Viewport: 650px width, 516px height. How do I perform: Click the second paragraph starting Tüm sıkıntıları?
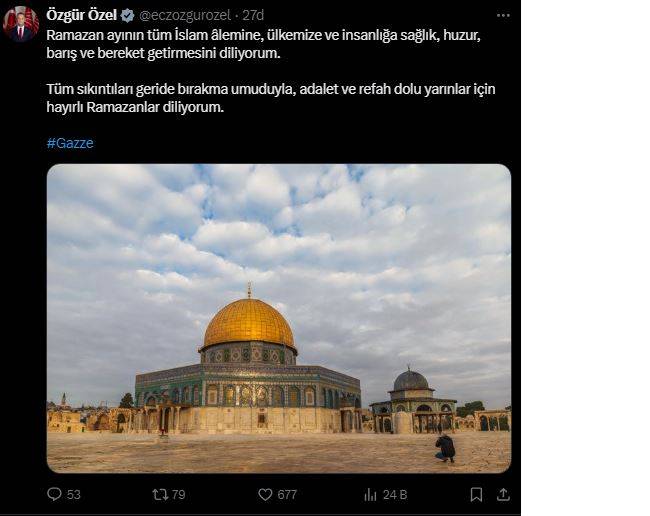coord(271,98)
